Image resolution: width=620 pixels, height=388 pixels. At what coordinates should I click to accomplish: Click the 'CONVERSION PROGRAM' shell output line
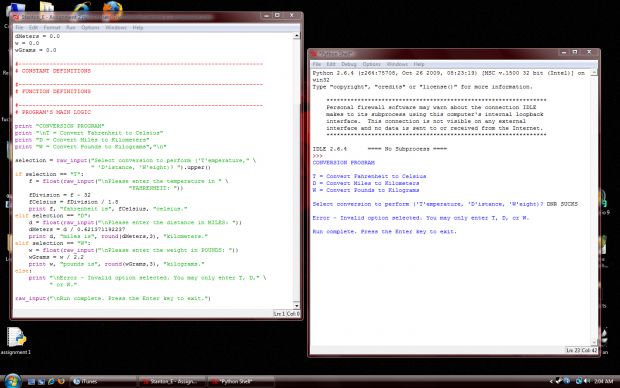(344, 163)
